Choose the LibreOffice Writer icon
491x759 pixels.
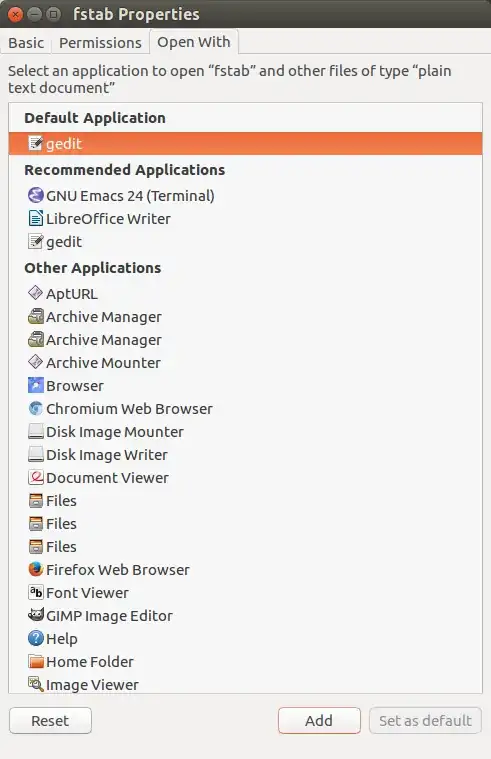[36, 218]
